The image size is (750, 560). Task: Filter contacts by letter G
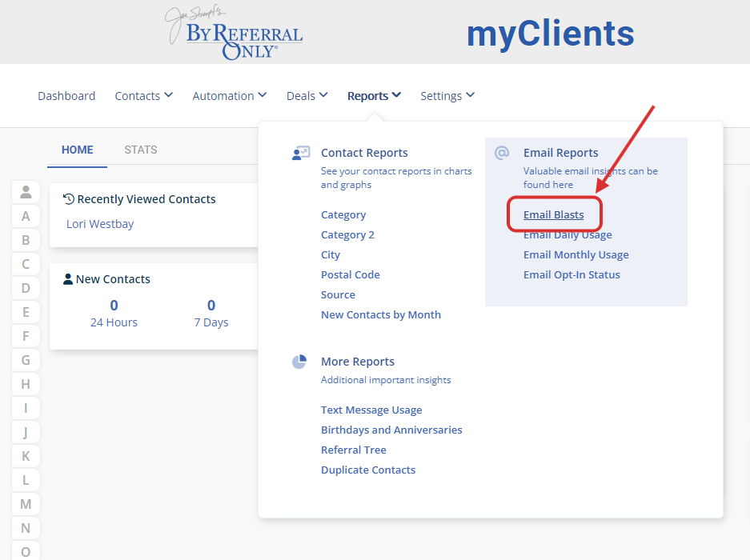coord(26,360)
